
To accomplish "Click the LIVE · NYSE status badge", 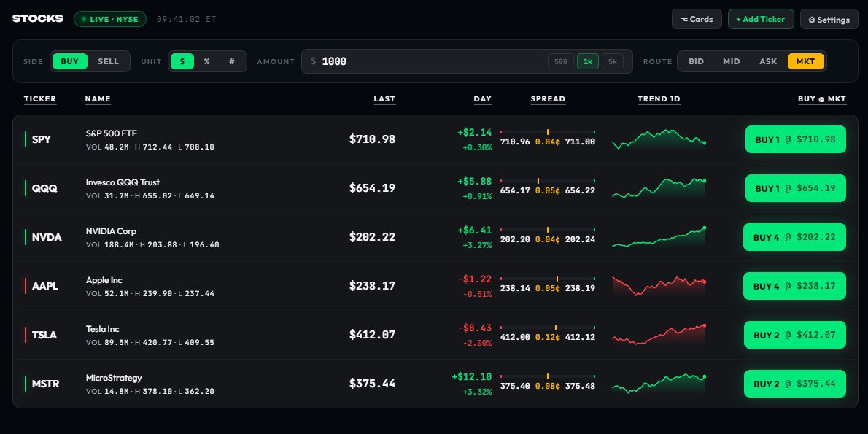I will coord(110,19).
